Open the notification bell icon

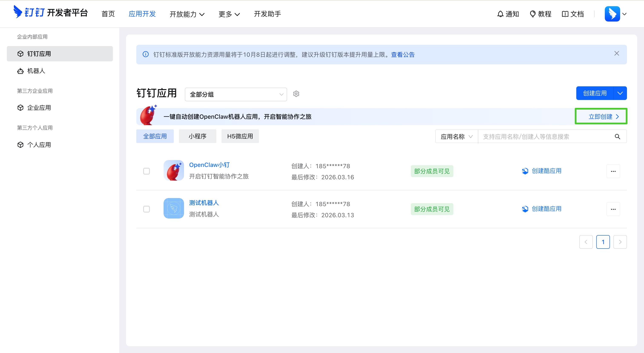pos(500,14)
